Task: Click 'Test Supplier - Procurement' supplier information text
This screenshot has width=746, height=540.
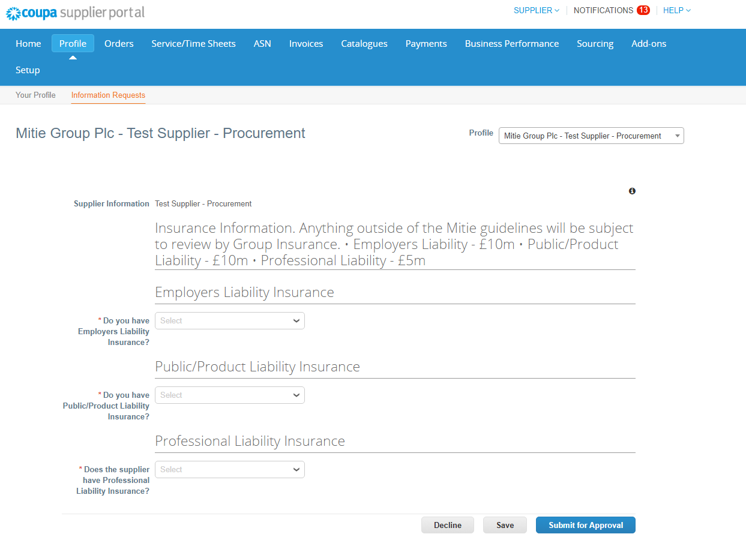Action: click(x=203, y=204)
